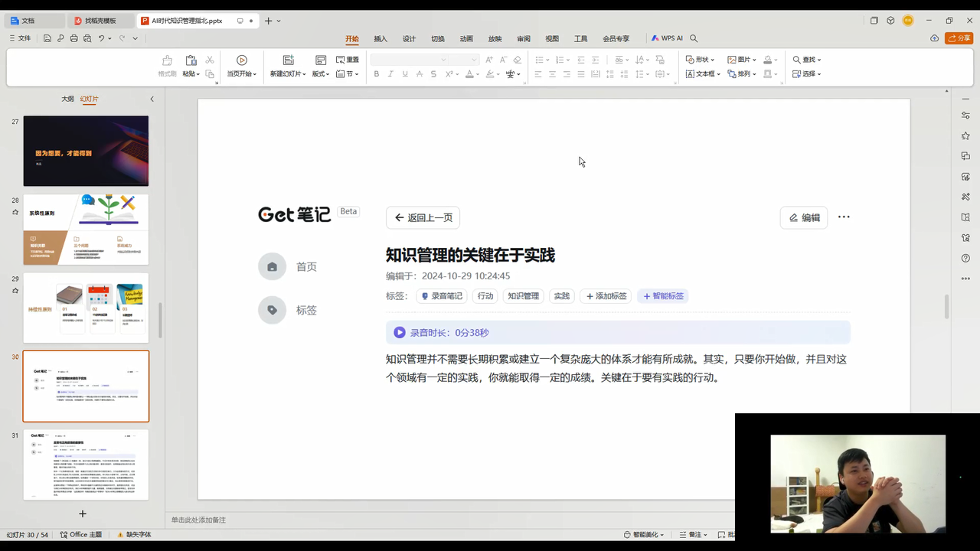The image size is (980, 551).
Task: Open the Shapes (形状) dropdown
Action: click(x=700, y=60)
